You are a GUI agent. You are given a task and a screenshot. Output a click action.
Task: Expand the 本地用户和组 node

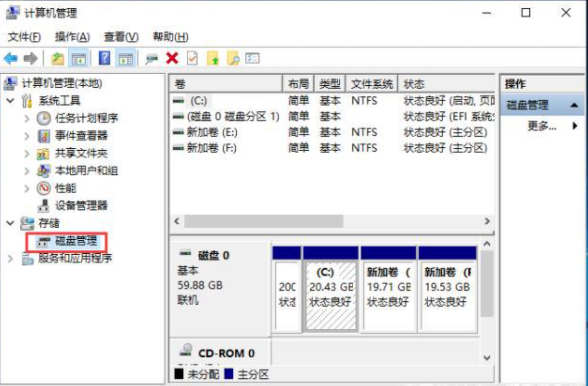click(27, 171)
